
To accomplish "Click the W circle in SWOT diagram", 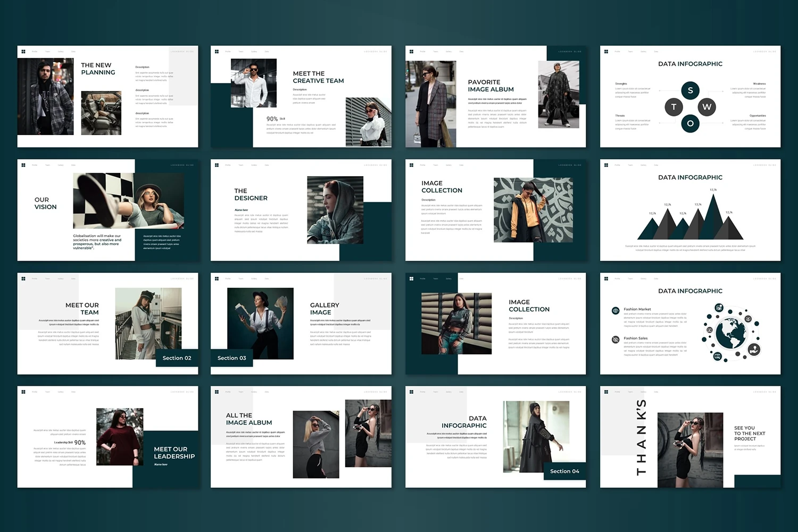I will [x=706, y=107].
